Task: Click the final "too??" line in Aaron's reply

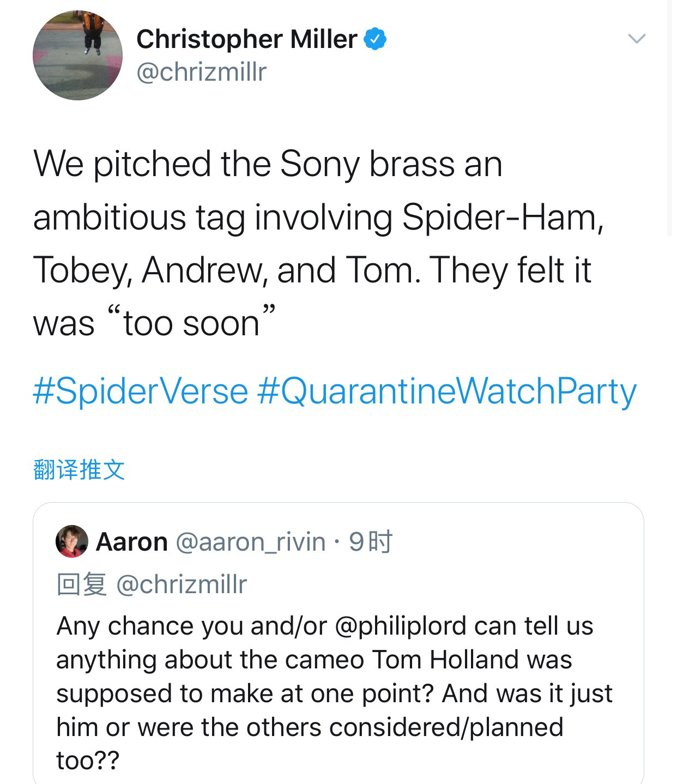Action: coord(87,760)
